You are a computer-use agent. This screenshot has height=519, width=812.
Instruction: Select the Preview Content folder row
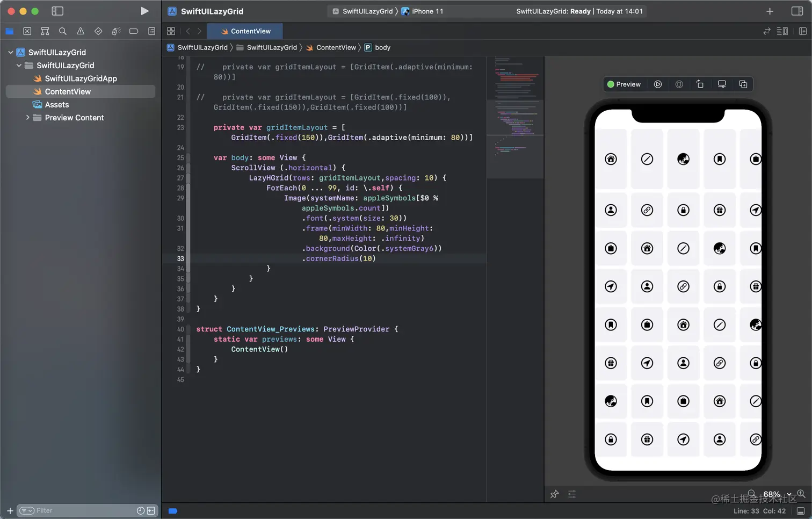pyautogui.click(x=81, y=118)
